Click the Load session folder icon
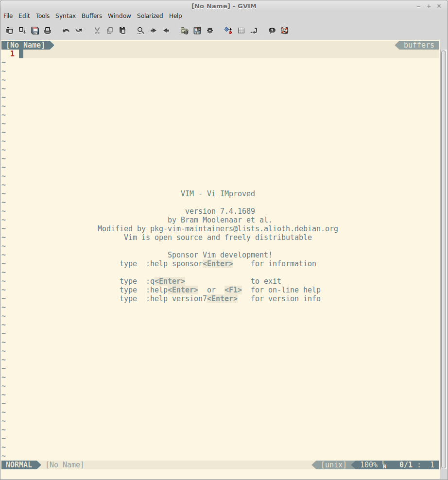 point(184,31)
